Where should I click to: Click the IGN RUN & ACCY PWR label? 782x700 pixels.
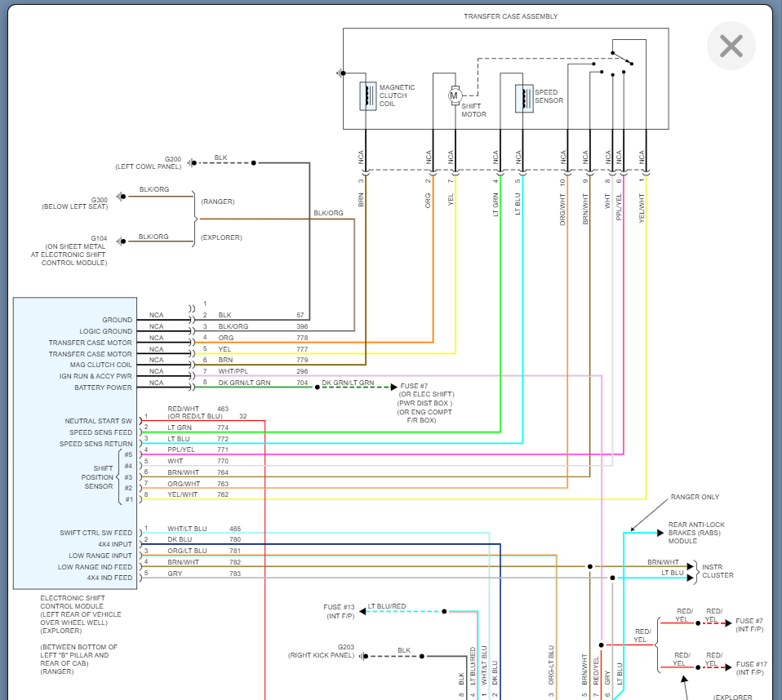tap(96, 376)
